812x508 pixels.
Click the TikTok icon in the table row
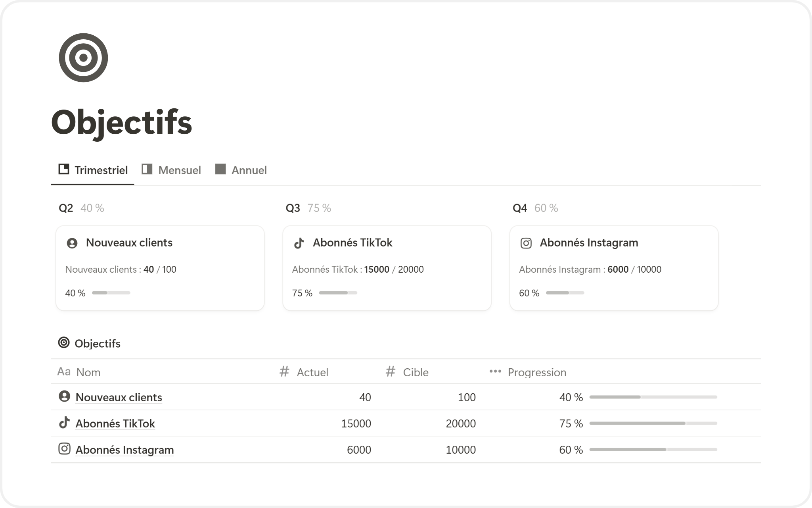pos(64,423)
